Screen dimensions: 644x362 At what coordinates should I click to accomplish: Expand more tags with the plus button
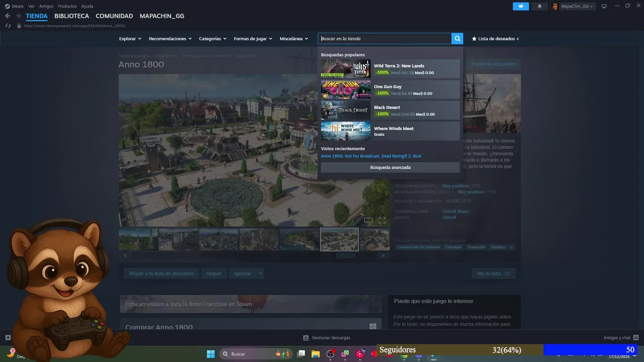pos(511,247)
